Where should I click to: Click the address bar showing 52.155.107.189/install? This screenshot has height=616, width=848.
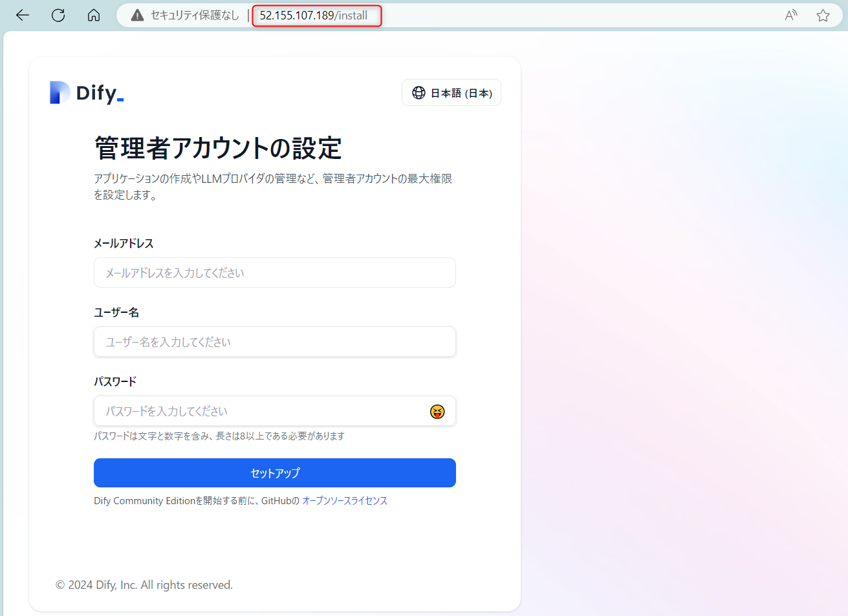pyautogui.click(x=316, y=14)
